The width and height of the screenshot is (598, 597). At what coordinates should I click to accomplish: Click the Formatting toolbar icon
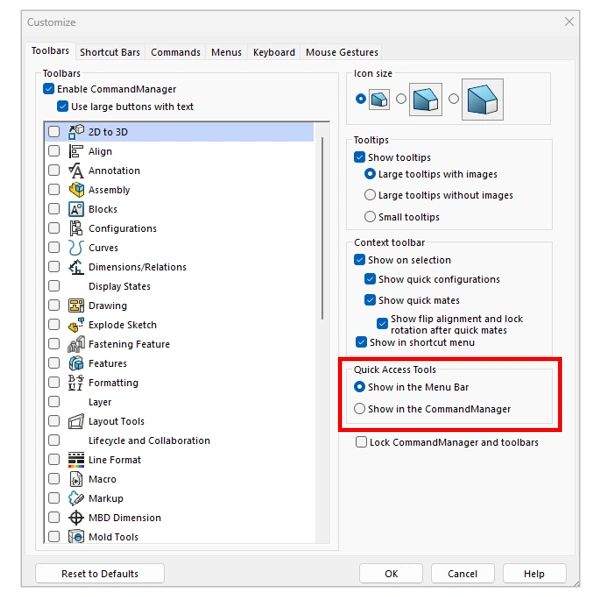(76, 383)
